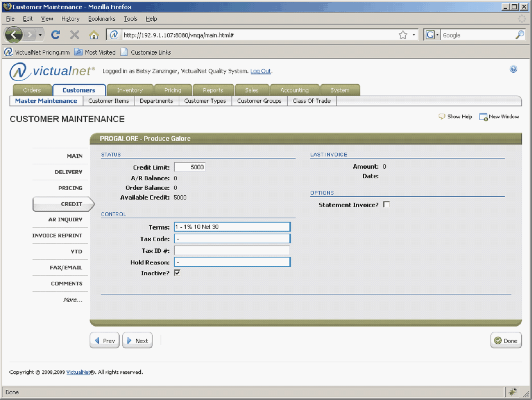This screenshot has width=532, height=400.
Task: Open the VictualNet Pricing.mm bookmark
Action: tap(37, 52)
